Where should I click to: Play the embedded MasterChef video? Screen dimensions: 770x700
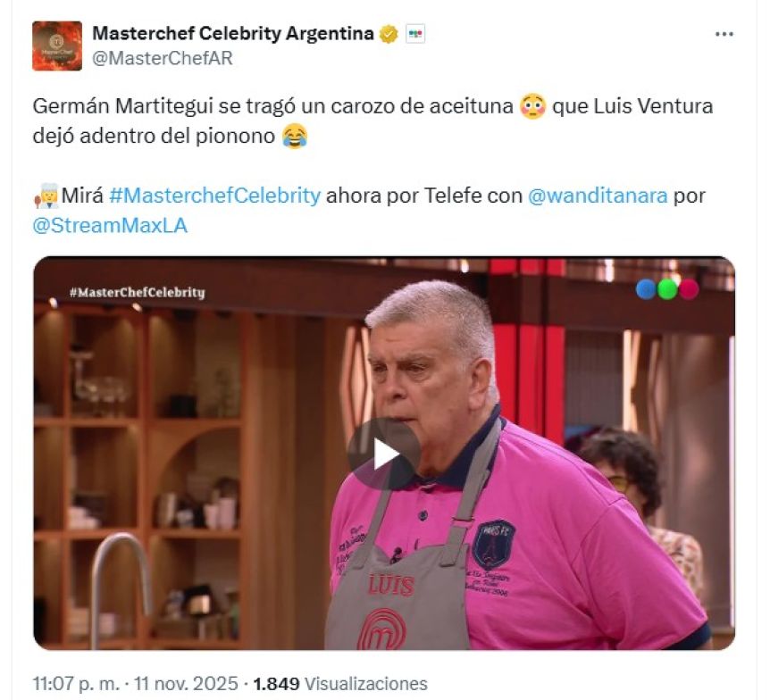[x=383, y=454]
